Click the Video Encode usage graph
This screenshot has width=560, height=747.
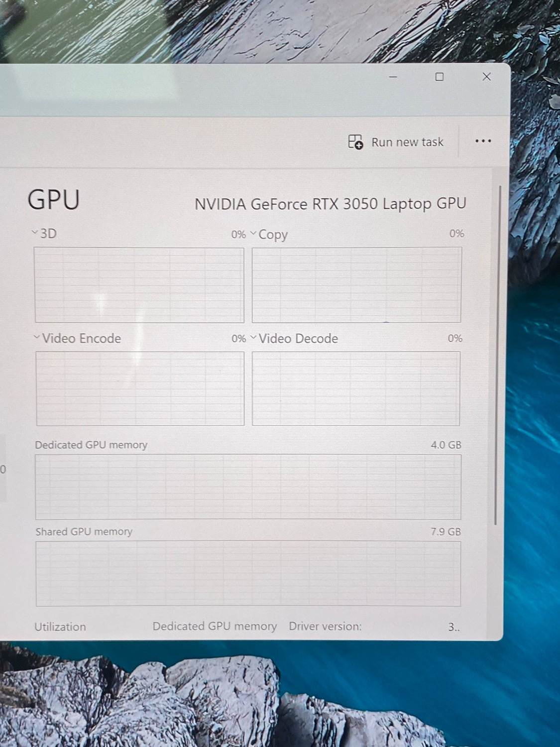[140, 388]
